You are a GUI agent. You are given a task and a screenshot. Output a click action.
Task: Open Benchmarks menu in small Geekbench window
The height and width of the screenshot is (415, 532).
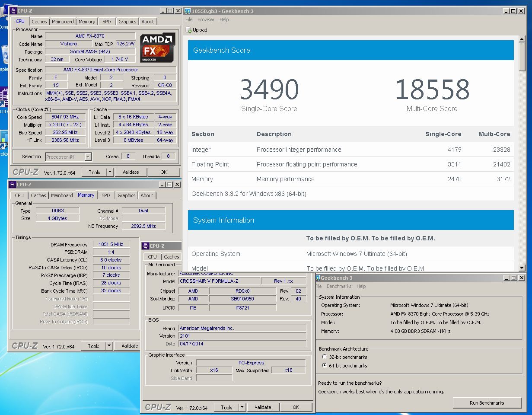[x=339, y=286]
